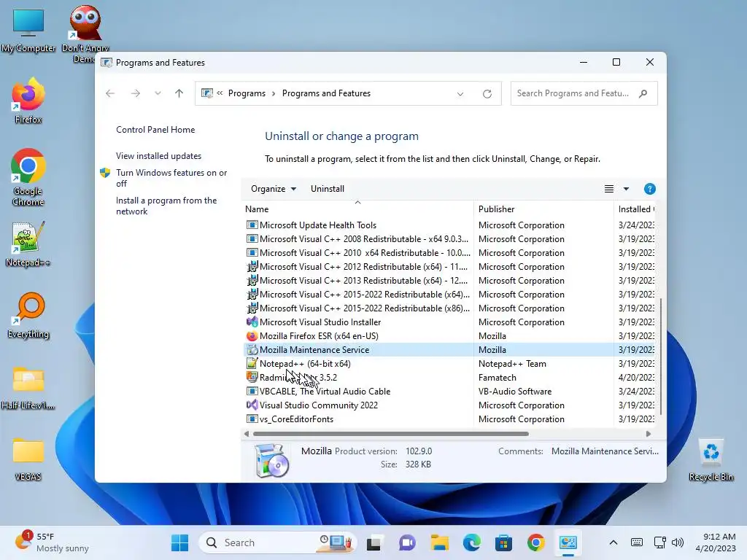Image resolution: width=747 pixels, height=560 pixels.
Task: Launch Everything search desktop shortcut
Action: click(x=28, y=316)
